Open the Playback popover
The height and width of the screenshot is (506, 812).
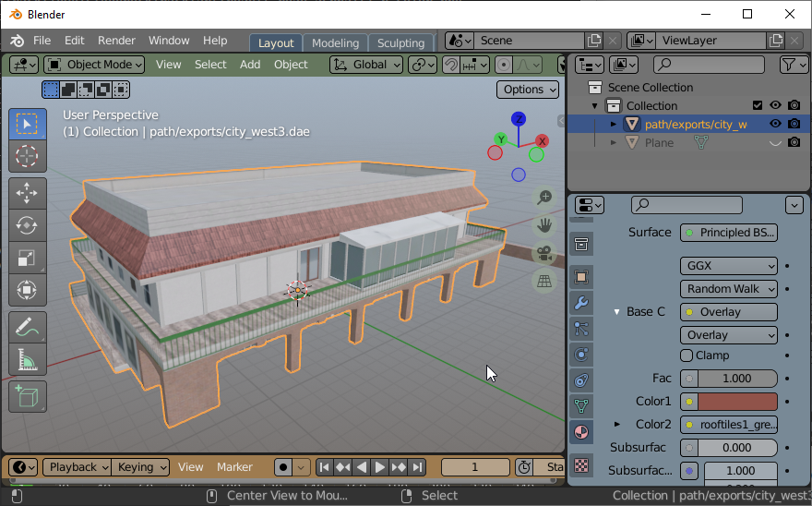(x=77, y=467)
